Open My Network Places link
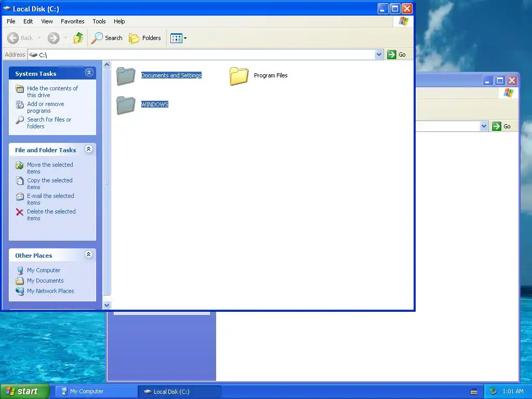Image resolution: width=532 pixels, height=399 pixels. (50, 291)
